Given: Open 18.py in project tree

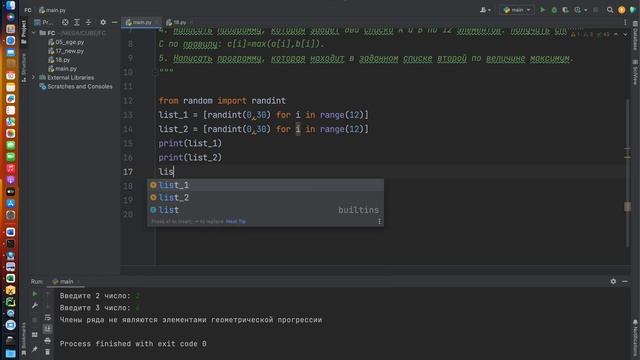Looking at the screenshot, I should 59,60.
